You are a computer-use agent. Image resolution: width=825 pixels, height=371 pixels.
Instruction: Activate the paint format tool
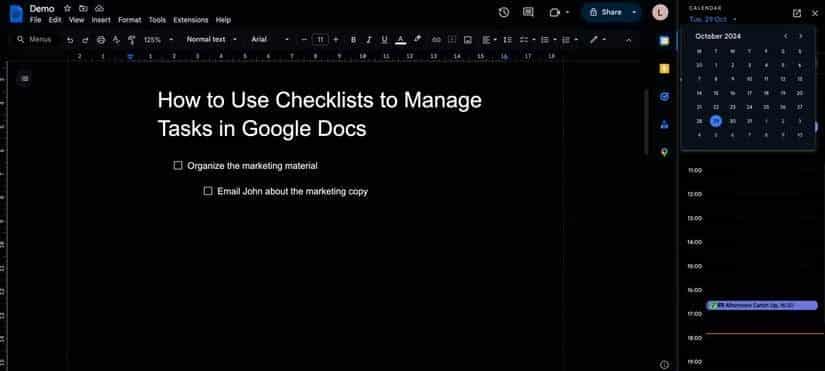pos(132,39)
